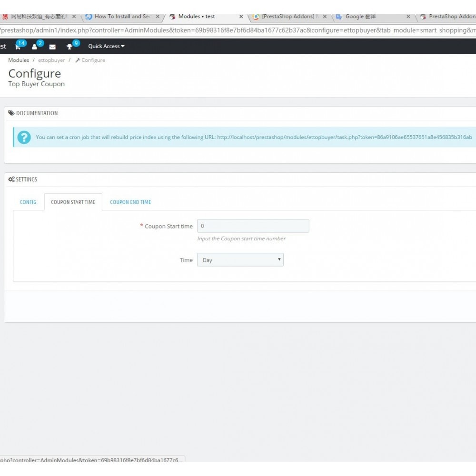Close the Google translate browser tab
Screen dimensions: 476x476
408,16
